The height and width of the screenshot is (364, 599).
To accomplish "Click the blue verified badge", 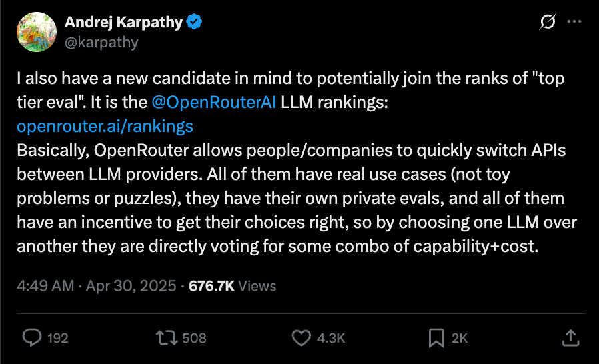I will pos(195,22).
